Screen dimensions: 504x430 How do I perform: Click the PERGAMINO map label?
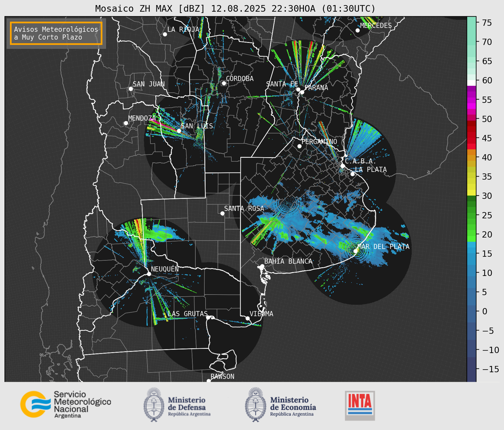[x=319, y=141]
